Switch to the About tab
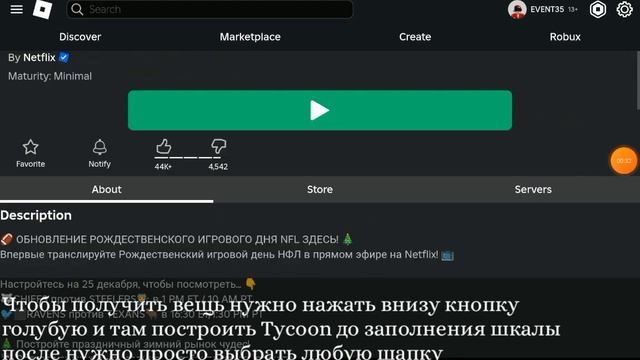Image resolution: width=640 pixels, height=360 pixels. click(x=107, y=189)
